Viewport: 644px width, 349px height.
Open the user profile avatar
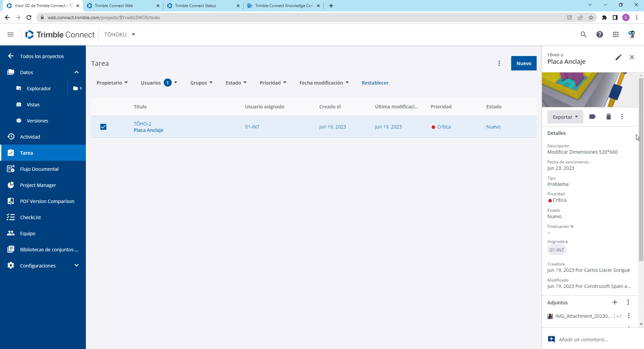pyautogui.click(x=632, y=35)
